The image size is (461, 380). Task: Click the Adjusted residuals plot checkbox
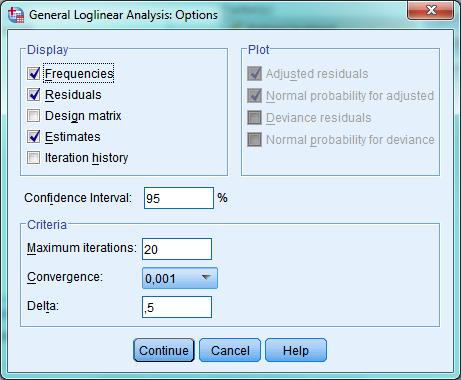254,74
